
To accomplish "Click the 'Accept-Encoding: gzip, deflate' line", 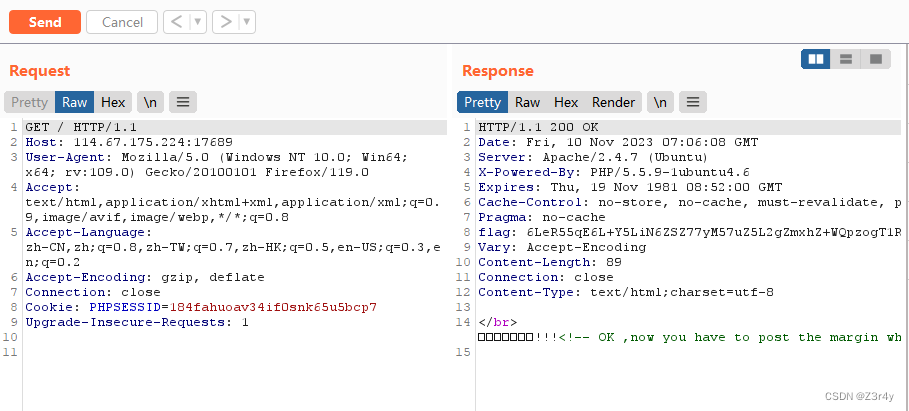I will tap(145, 278).
